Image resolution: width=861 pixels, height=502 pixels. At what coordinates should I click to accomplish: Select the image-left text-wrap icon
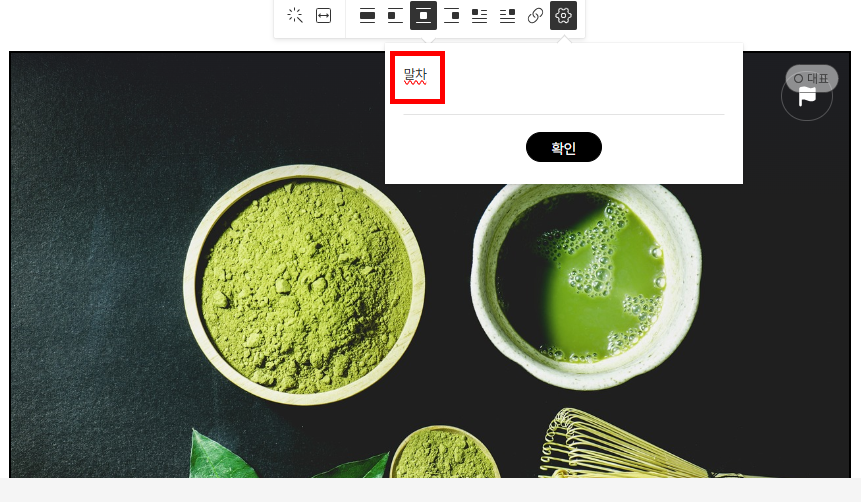(479, 15)
